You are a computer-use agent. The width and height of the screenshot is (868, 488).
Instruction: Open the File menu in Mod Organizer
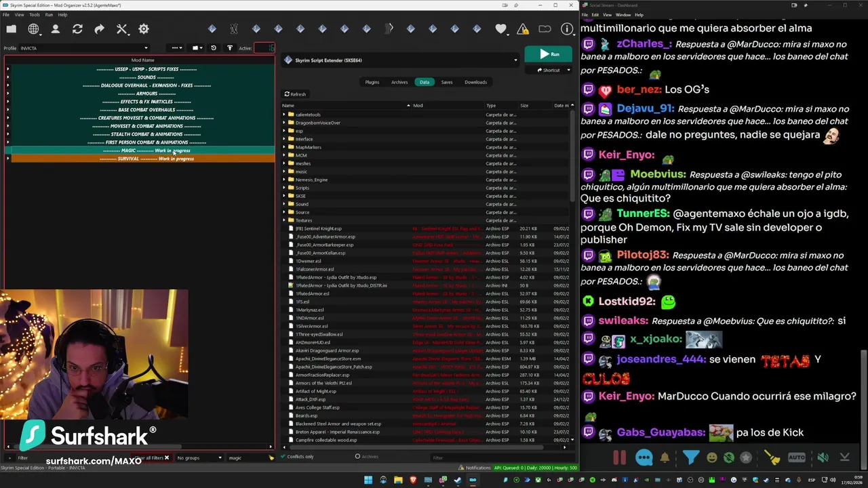6,14
